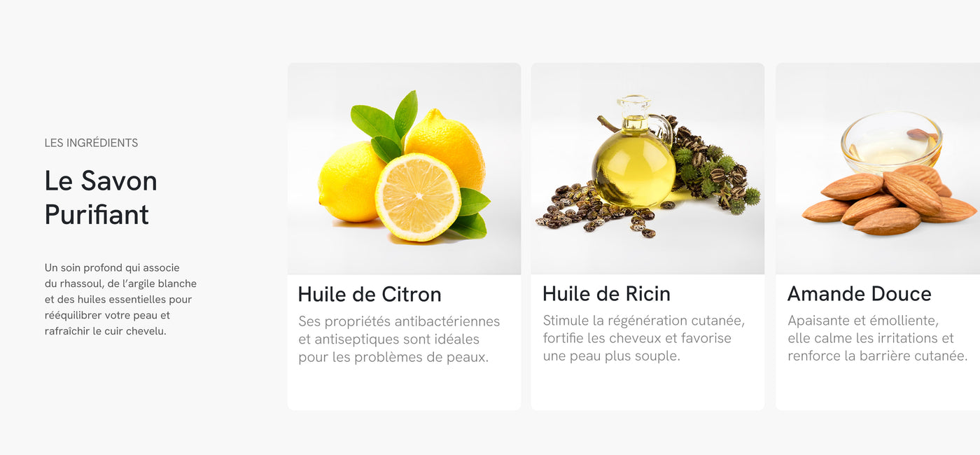Click the green lemon leaves
The image size is (980, 455).
point(386,123)
